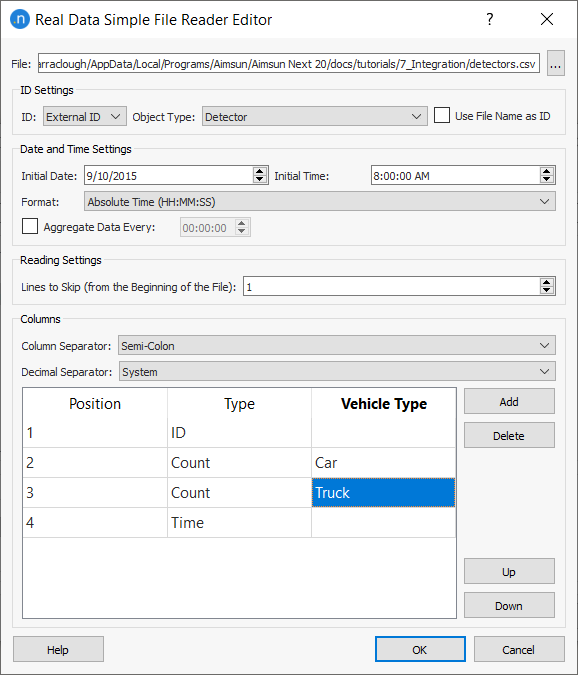The width and height of the screenshot is (578, 675).
Task: Open the Format dropdown (Absolute Time)
Action: [320, 201]
